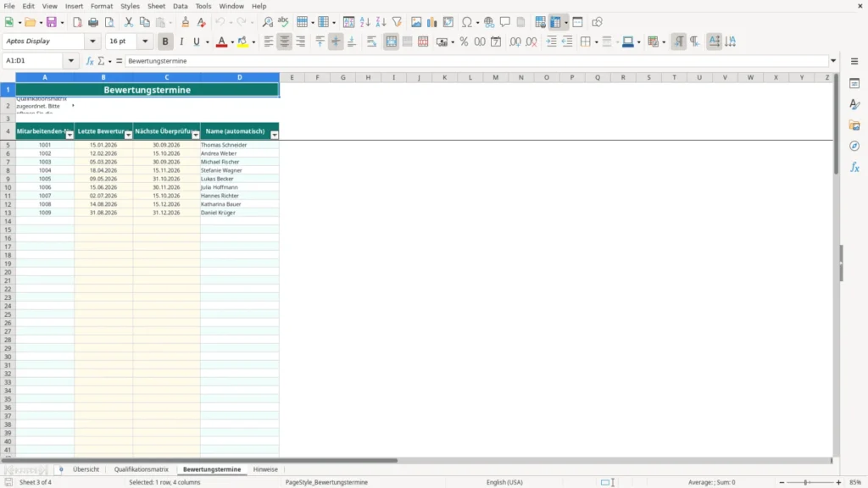The height and width of the screenshot is (488, 868).
Task: Select row header 5
Action: coord(8,145)
